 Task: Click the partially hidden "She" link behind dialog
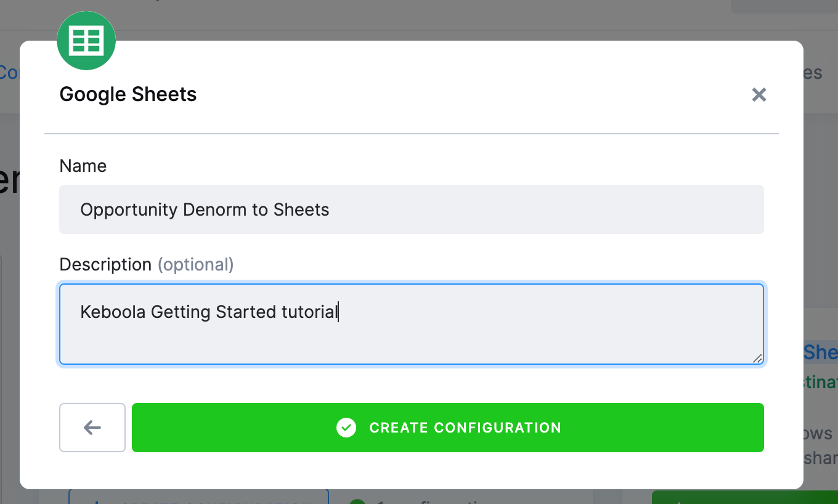click(821, 352)
